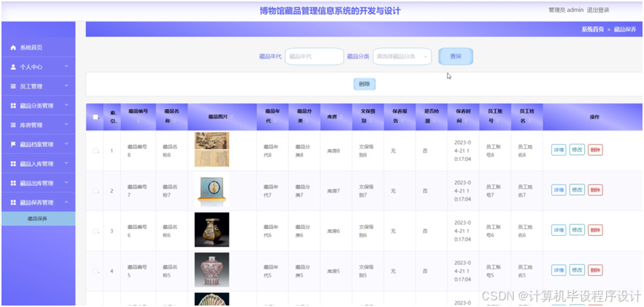Click 修改 for row 藏品编号7

pos(577,190)
